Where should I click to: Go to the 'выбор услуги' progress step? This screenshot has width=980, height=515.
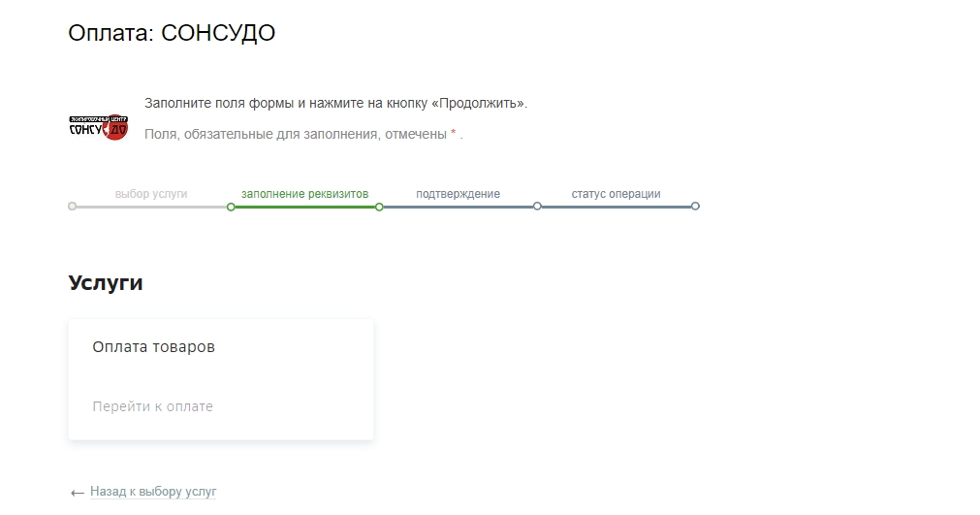(x=150, y=194)
